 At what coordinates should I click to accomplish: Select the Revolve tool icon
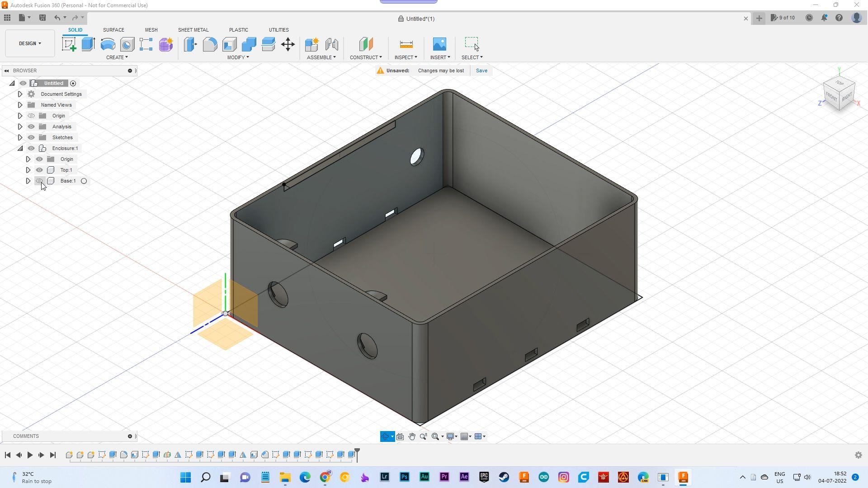click(x=108, y=44)
